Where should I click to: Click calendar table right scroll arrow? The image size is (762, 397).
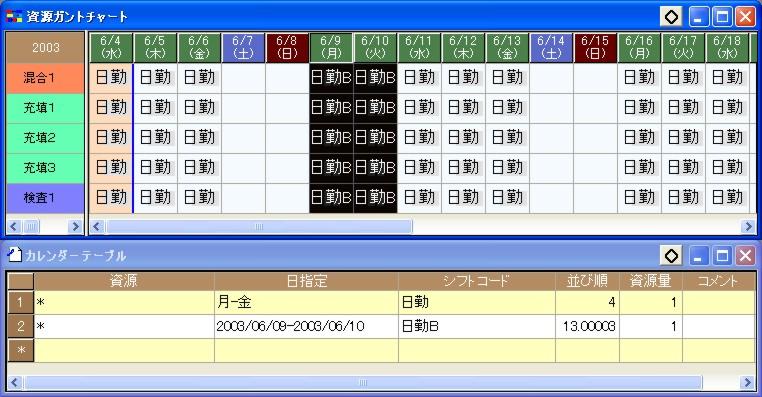pos(748,382)
